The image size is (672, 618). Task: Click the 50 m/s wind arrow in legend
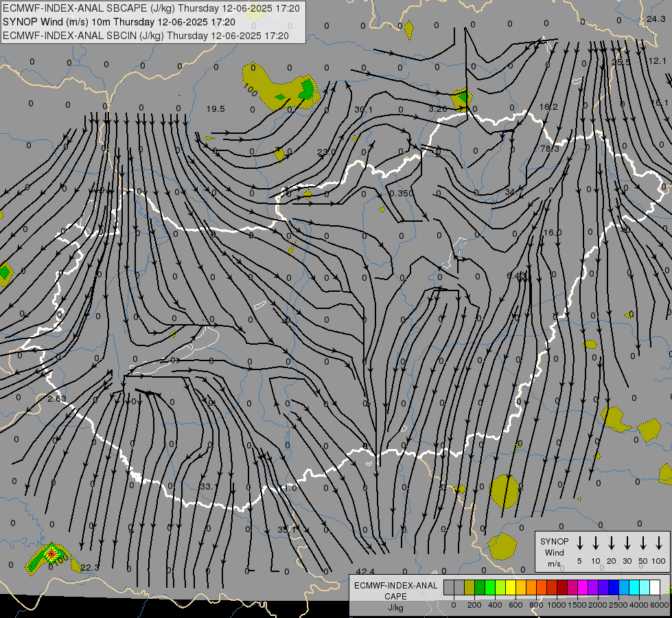click(x=643, y=543)
